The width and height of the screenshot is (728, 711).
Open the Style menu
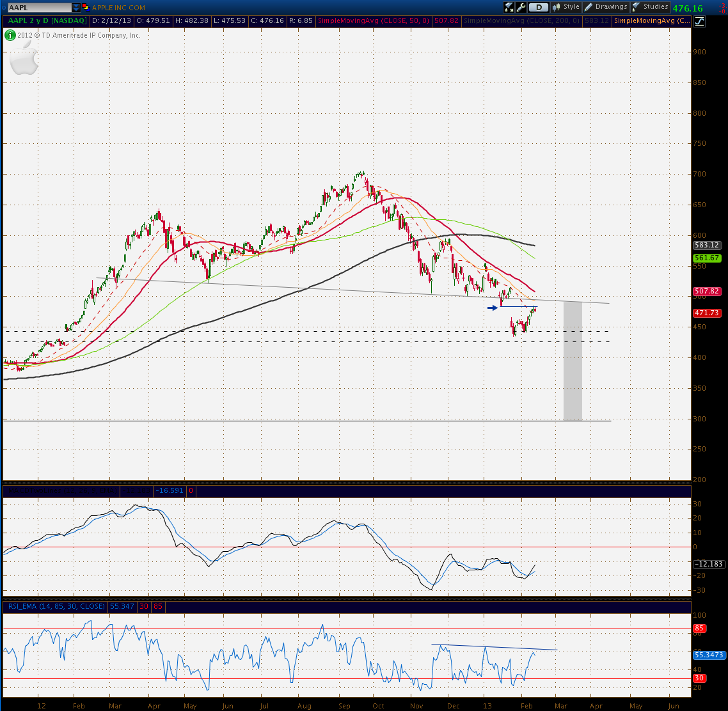566,7
